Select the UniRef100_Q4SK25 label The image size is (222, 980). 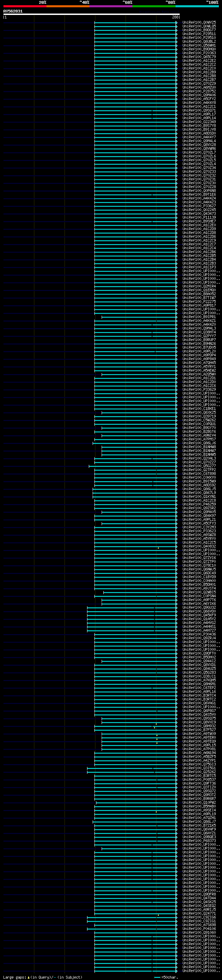tap(199, 902)
